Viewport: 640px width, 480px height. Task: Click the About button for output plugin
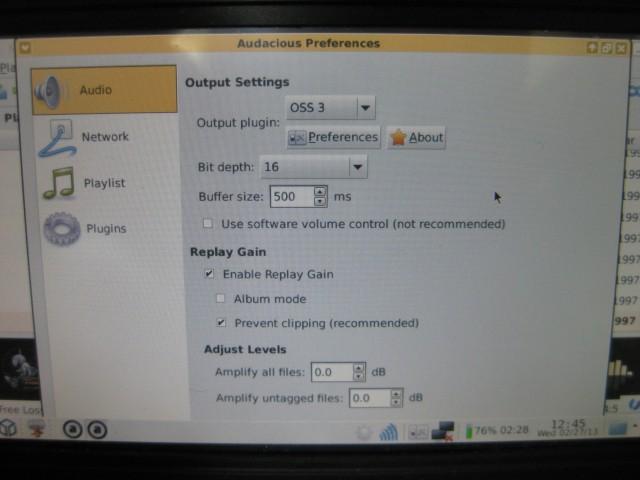(416, 138)
